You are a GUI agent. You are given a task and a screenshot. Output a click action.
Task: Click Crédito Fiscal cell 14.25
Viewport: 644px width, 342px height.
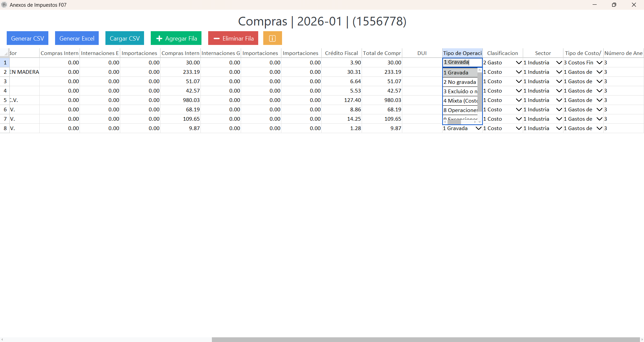point(341,119)
